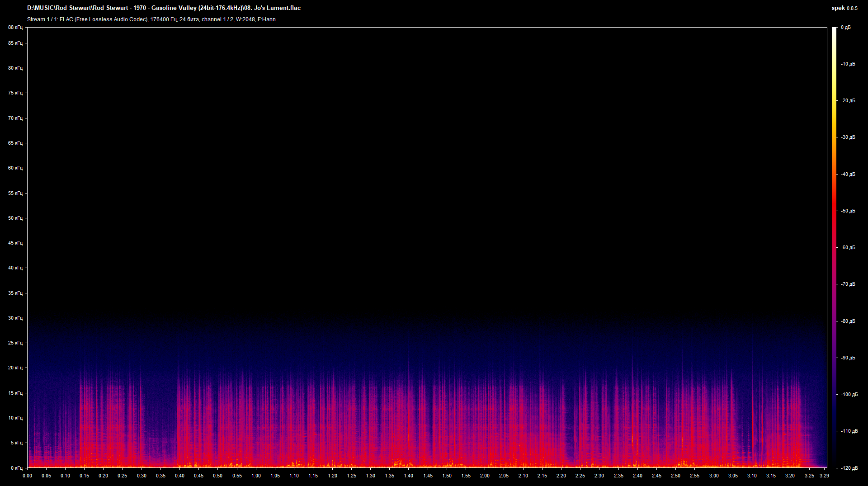Image resolution: width=868 pixels, height=486 pixels.
Task: Click the 75 кГц frequency axis label
Action: (x=15, y=93)
